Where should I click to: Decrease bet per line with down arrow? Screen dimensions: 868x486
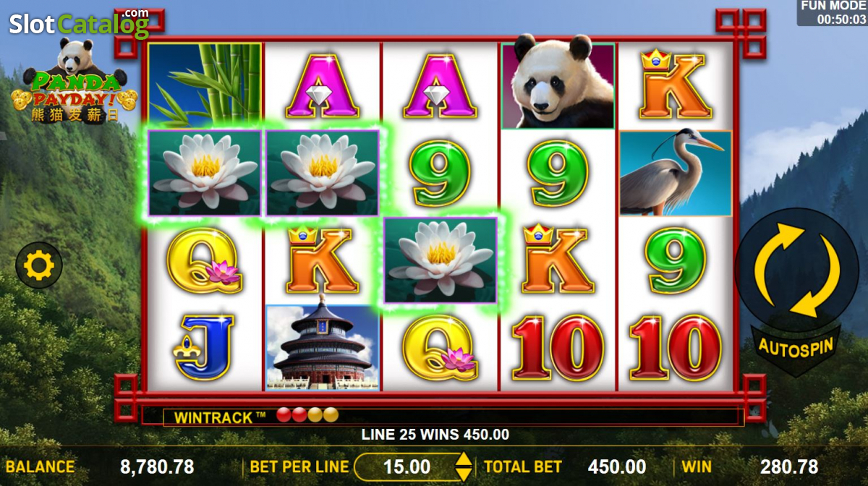pos(463,474)
